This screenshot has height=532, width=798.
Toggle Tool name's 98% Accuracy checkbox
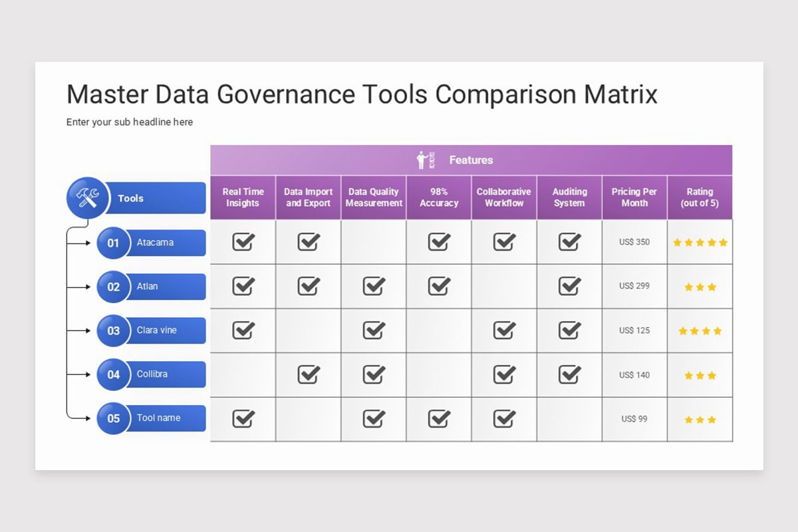click(x=439, y=418)
